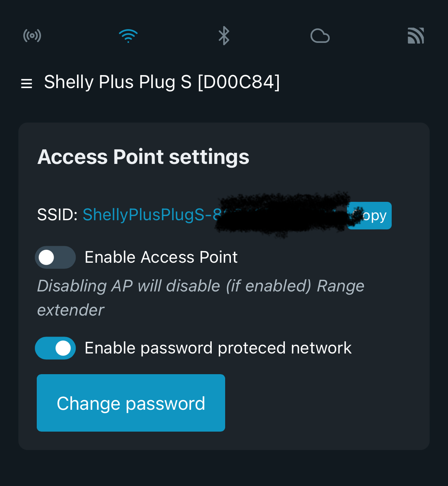Select the Access Point icon in the top bar
Screen dimensions: 448x486
pos(32,35)
